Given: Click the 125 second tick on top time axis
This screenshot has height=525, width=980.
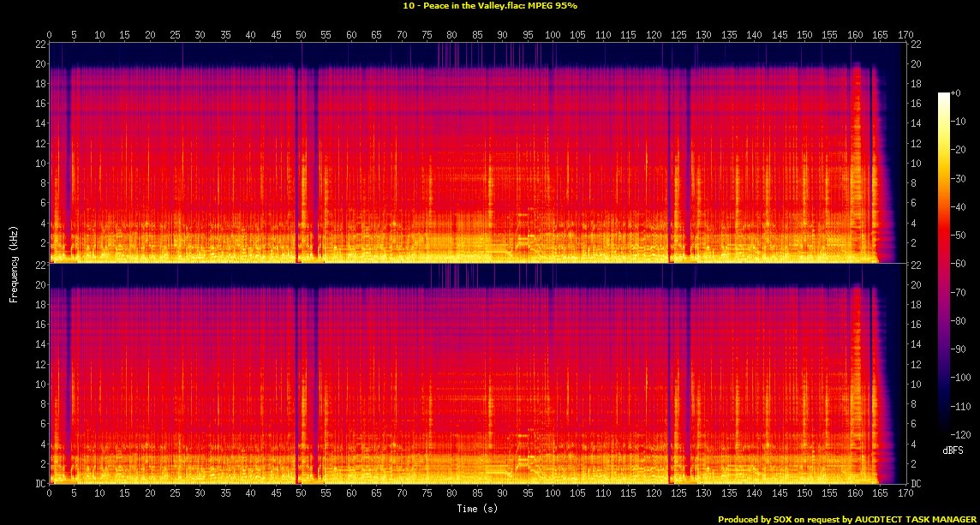Looking at the screenshot, I should point(678,35).
